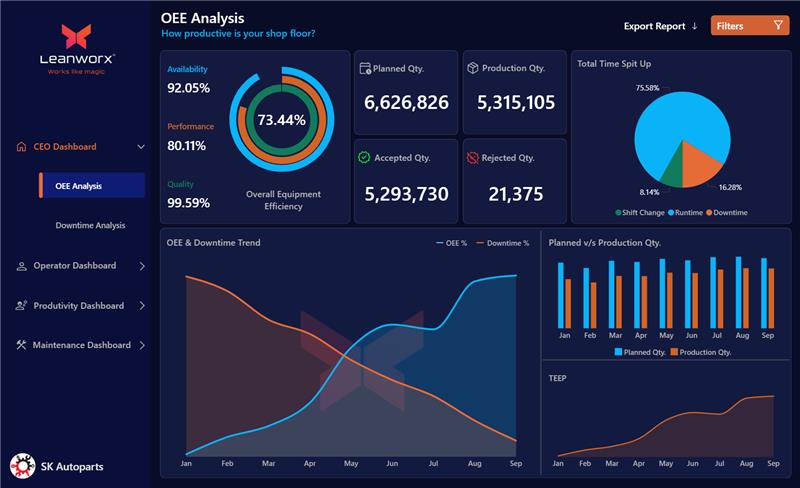
Task: Click the Maintenance Dashboard tools icon
Action: [x=22, y=345]
